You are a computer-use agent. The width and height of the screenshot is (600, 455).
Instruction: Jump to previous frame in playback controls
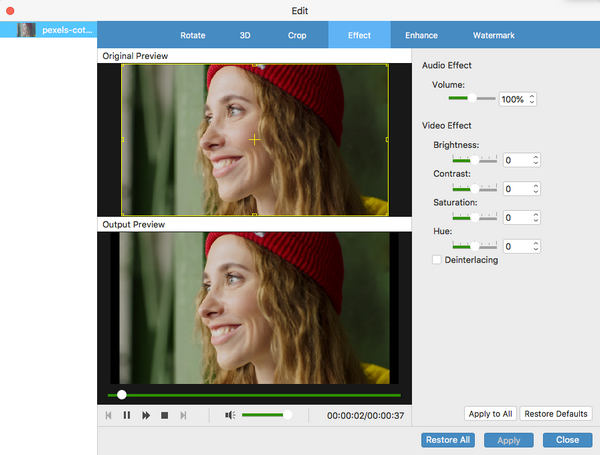pos(108,415)
